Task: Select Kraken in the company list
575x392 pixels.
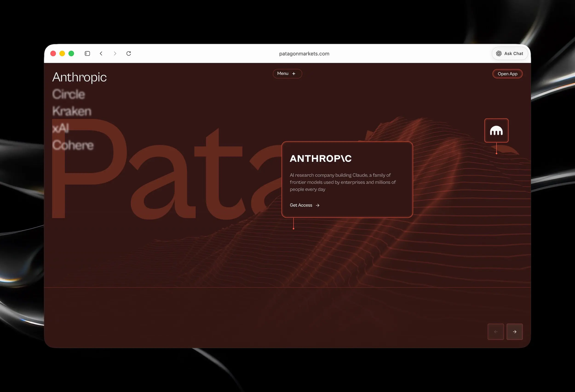Action: [x=72, y=111]
